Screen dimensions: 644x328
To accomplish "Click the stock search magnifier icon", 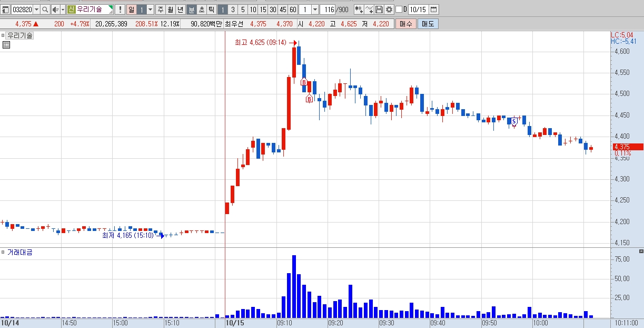I will click(x=45, y=9).
